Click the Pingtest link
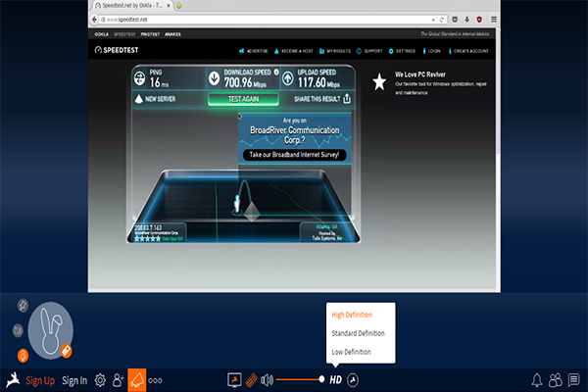Image resolution: width=588 pixels, height=392 pixels. tap(150, 34)
